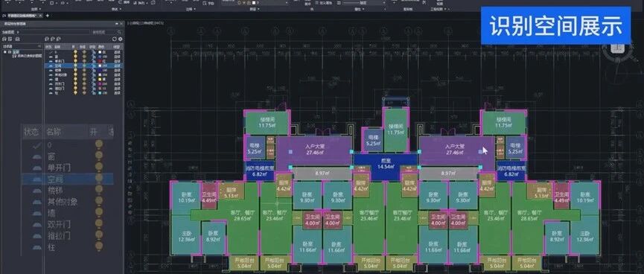The width and height of the screenshot is (644, 274).
Task: Open magenta color swatch of 双开门 layer
Action: [100, 84]
